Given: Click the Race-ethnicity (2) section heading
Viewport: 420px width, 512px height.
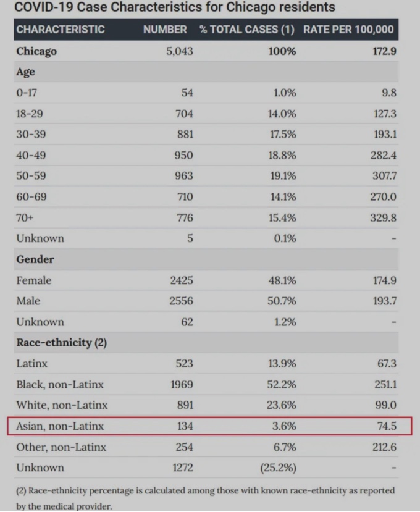Looking at the screenshot, I should pyautogui.click(x=61, y=343).
